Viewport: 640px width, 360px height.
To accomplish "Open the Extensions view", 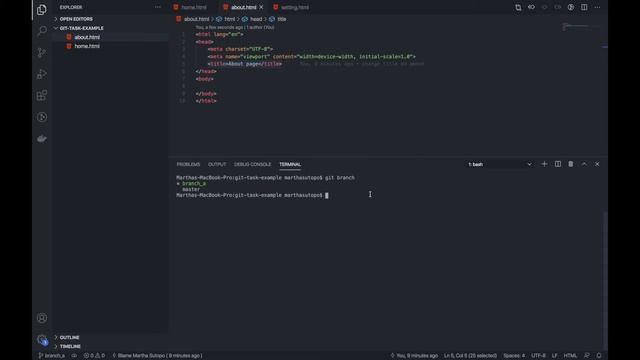I will (x=42, y=96).
